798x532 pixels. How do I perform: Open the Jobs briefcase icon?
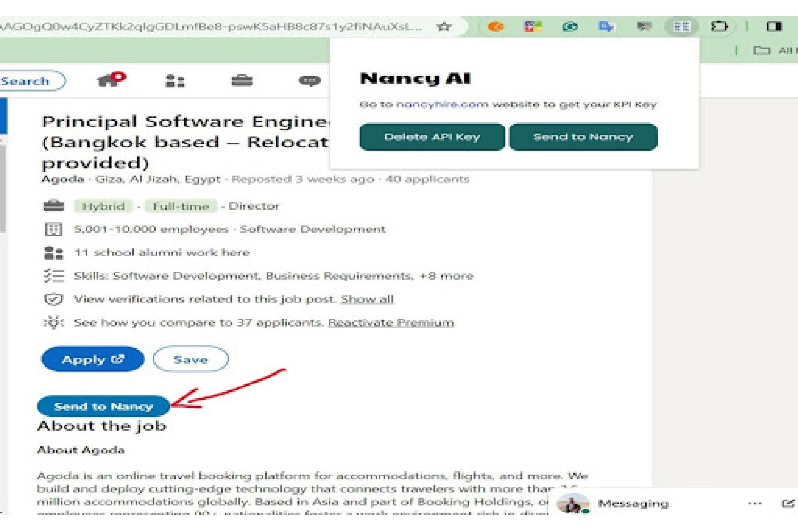coord(242,80)
